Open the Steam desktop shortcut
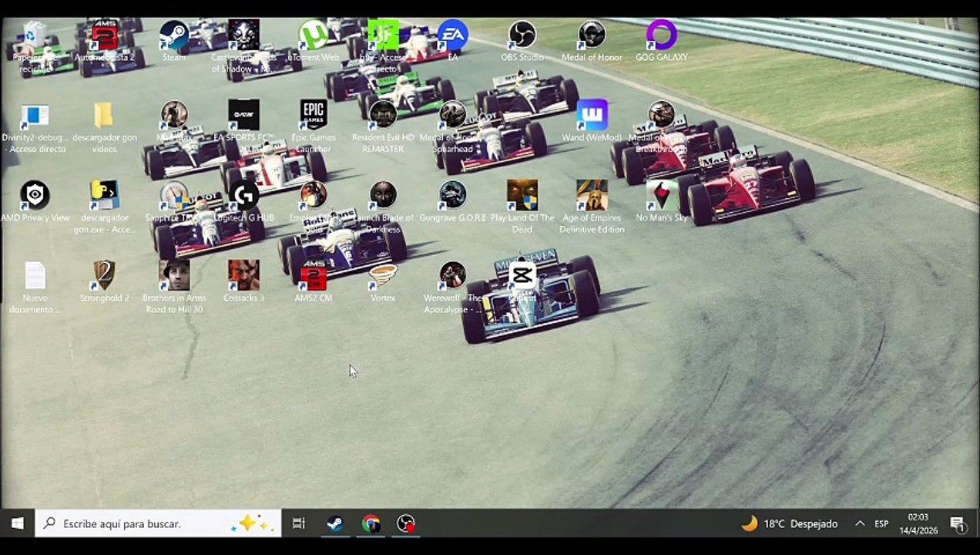The height and width of the screenshot is (555, 980). click(174, 42)
